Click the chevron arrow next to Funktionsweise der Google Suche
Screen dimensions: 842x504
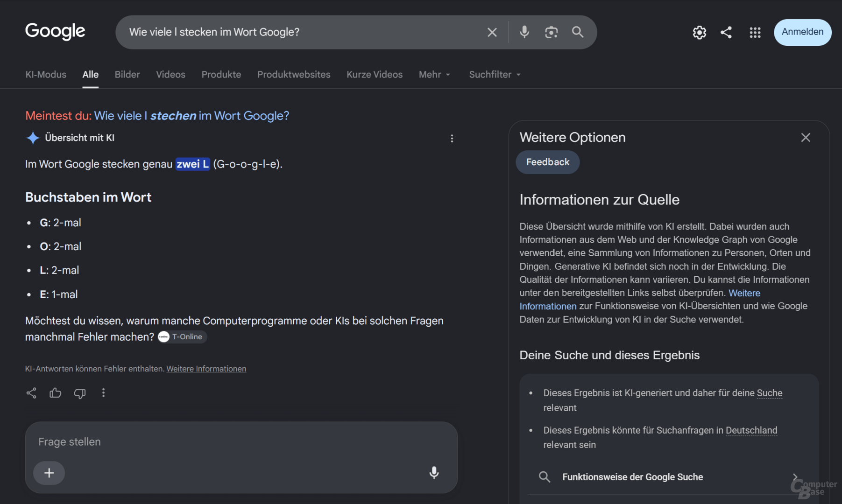point(795,477)
